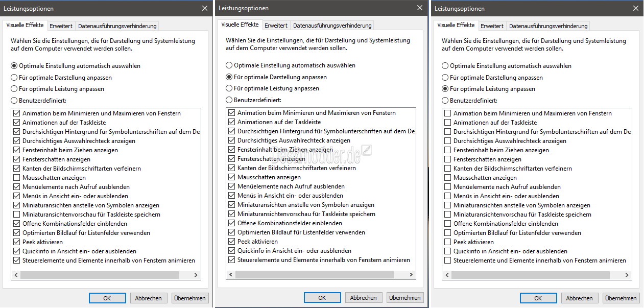
Task: Check Optimierten Bildlauf für Listenfelder in right window
Action: coord(448,233)
